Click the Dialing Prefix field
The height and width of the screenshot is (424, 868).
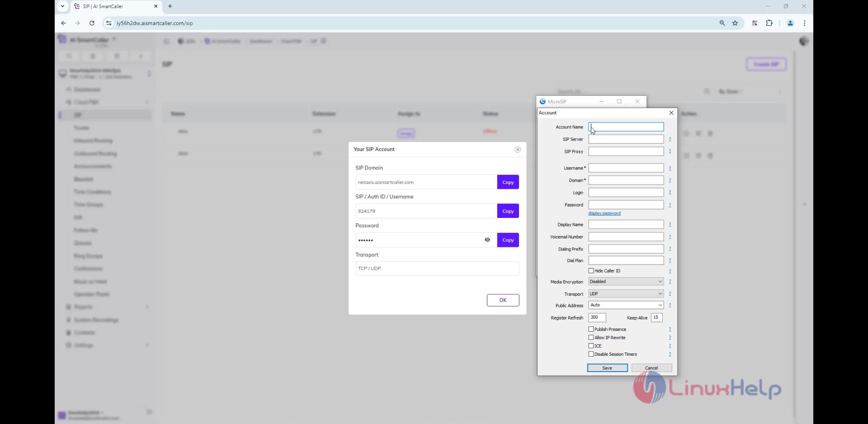[x=626, y=249]
